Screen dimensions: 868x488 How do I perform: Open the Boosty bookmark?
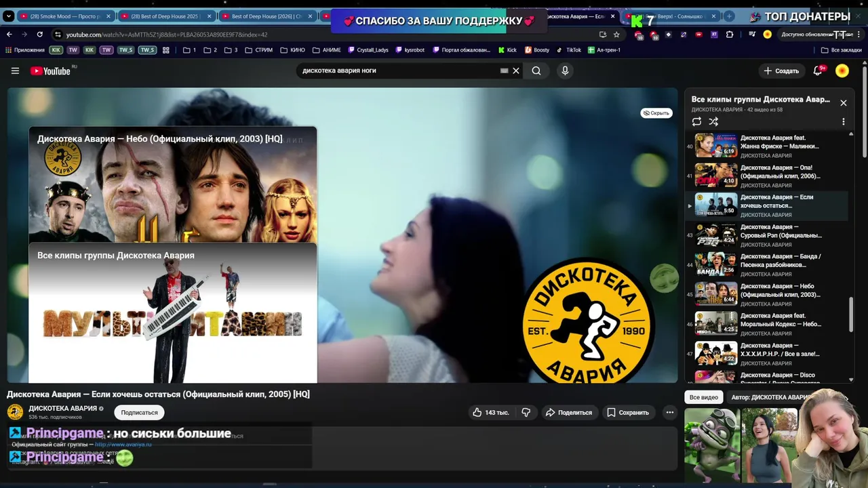[537, 49]
